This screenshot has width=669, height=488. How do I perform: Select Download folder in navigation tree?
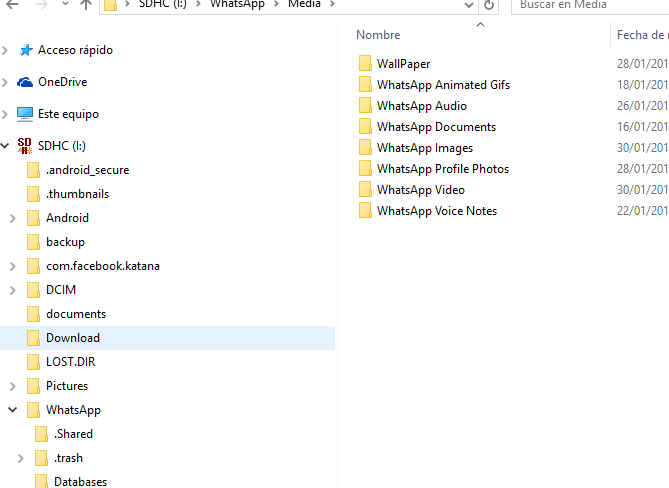tap(72, 338)
